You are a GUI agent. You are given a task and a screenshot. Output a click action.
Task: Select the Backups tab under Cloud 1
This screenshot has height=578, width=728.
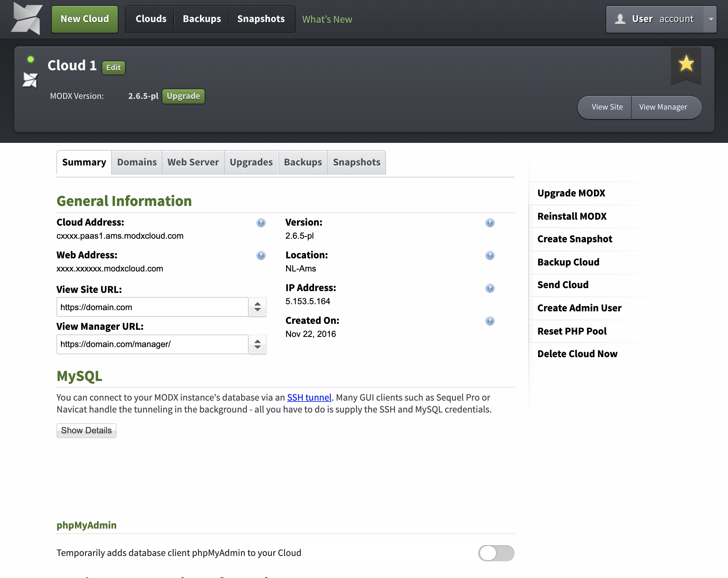[x=303, y=162]
